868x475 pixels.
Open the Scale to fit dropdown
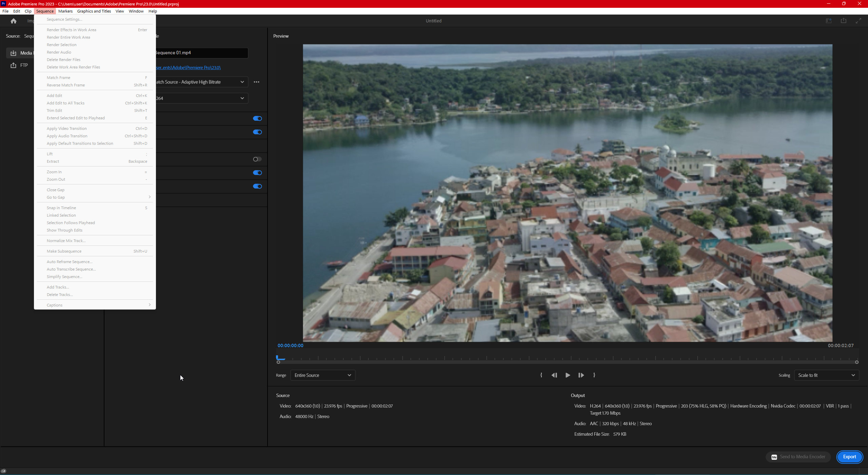[826, 375]
